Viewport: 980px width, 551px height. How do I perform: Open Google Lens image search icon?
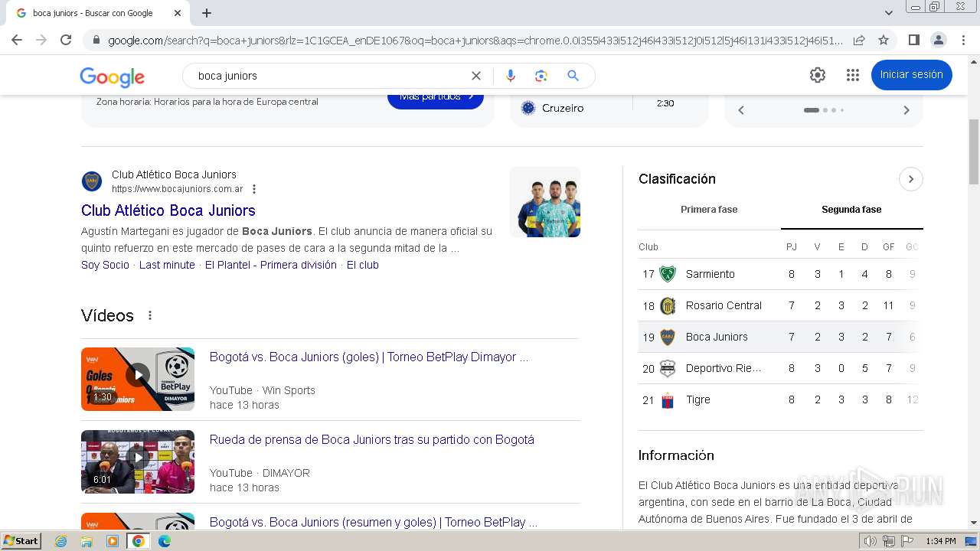(541, 76)
